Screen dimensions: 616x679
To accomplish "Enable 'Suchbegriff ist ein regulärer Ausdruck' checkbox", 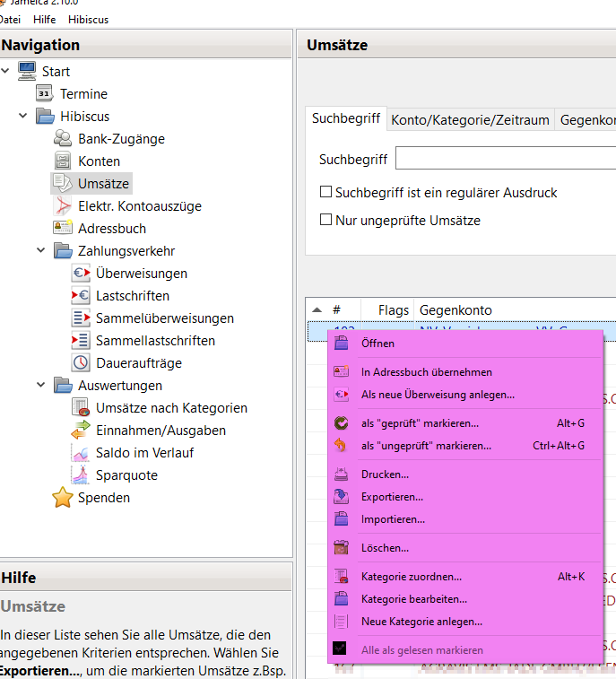I will click(327, 192).
